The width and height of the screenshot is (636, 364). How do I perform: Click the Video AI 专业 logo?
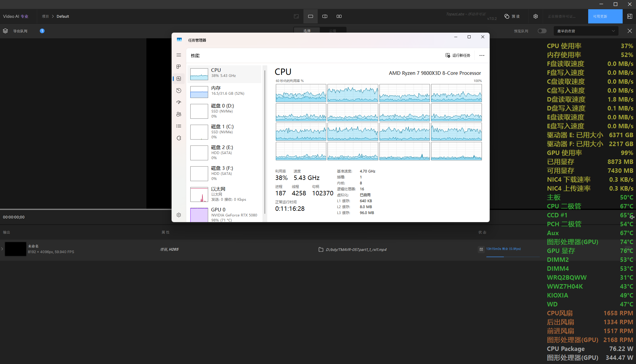16,16
